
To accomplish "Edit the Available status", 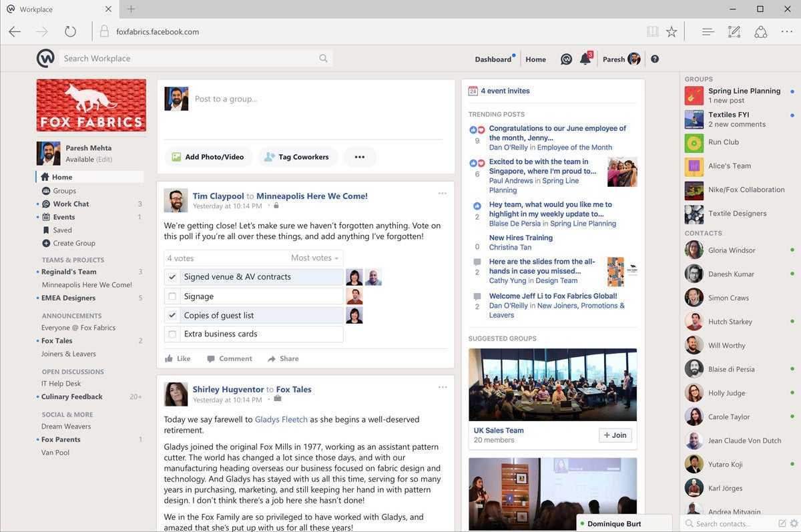I will click(x=104, y=160).
